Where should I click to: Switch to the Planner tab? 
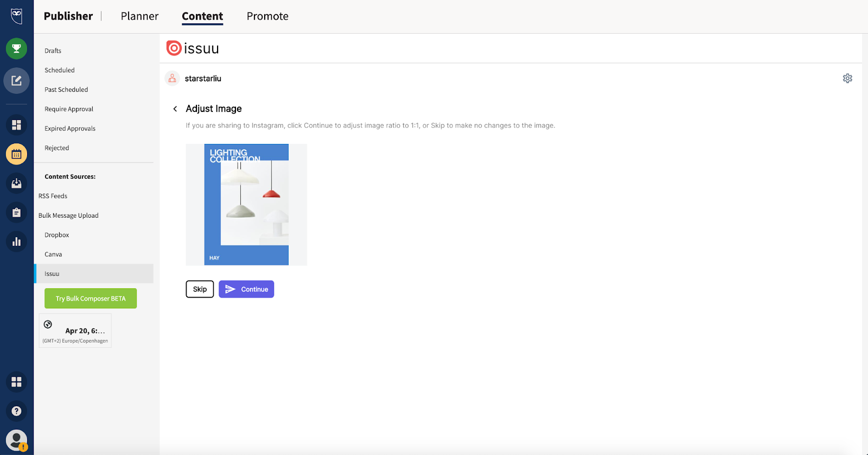pos(139,16)
